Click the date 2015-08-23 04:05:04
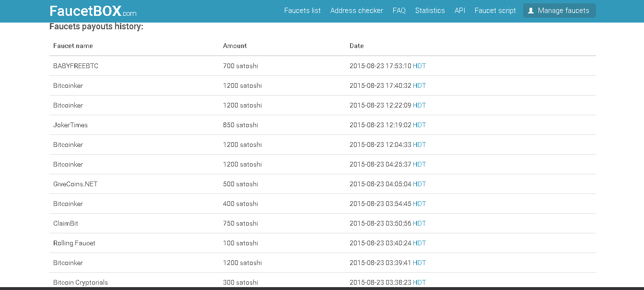This screenshot has width=644, height=290. 380,184
